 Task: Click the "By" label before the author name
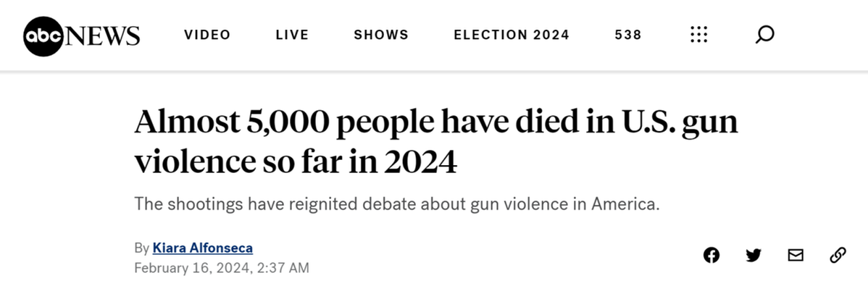point(142,248)
